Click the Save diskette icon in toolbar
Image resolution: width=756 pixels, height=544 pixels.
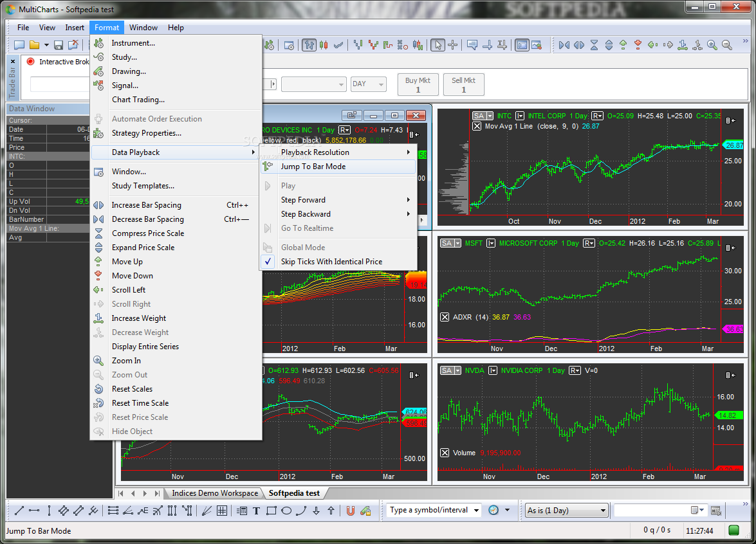[59, 45]
